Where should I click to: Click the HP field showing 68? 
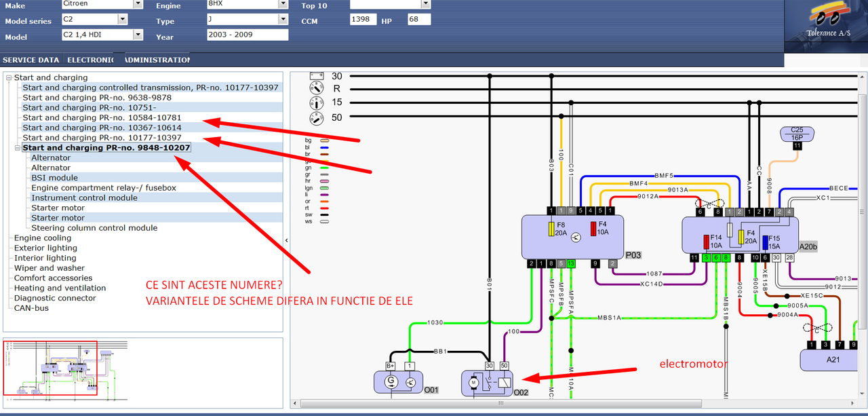point(418,20)
